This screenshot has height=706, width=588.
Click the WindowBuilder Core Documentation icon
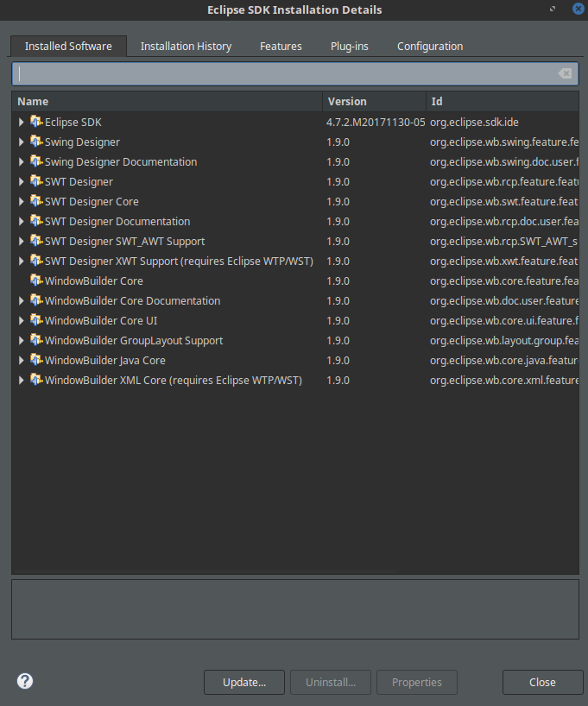click(x=36, y=299)
